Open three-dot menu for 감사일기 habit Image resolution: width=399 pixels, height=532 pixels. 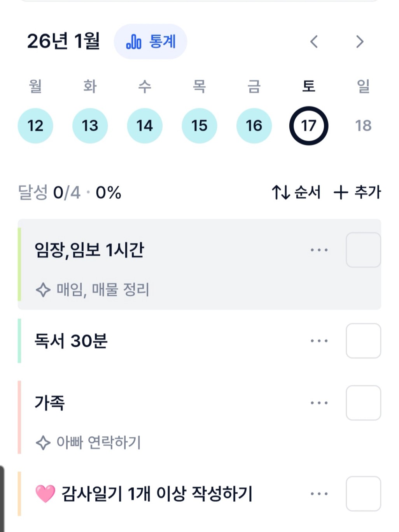pyautogui.click(x=319, y=494)
